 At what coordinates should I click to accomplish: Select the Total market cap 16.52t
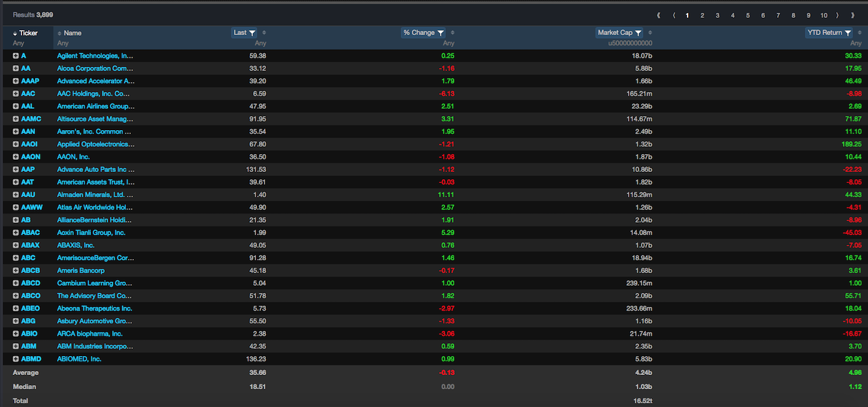(x=643, y=401)
